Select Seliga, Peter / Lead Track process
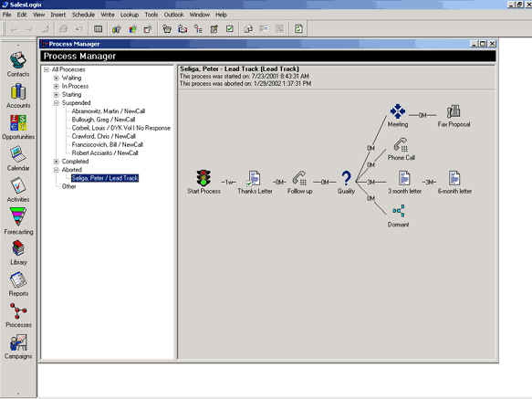This screenshot has height=399, width=532. [105, 178]
